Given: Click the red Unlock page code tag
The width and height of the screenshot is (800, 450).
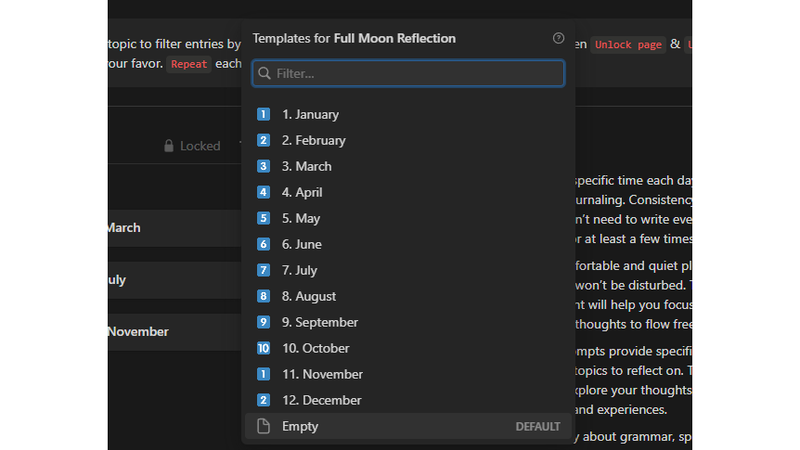Looking at the screenshot, I should [628, 45].
